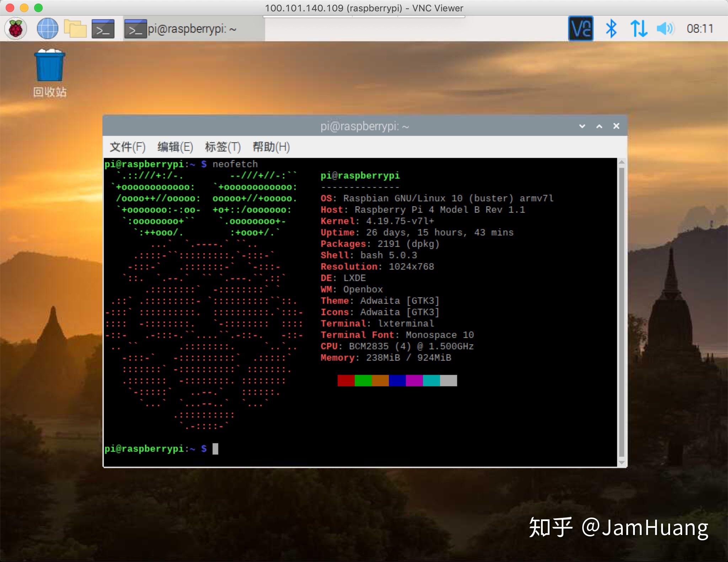Open the Bluetooth tray menu
This screenshot has width=728, height=562.
pos(611,28)
